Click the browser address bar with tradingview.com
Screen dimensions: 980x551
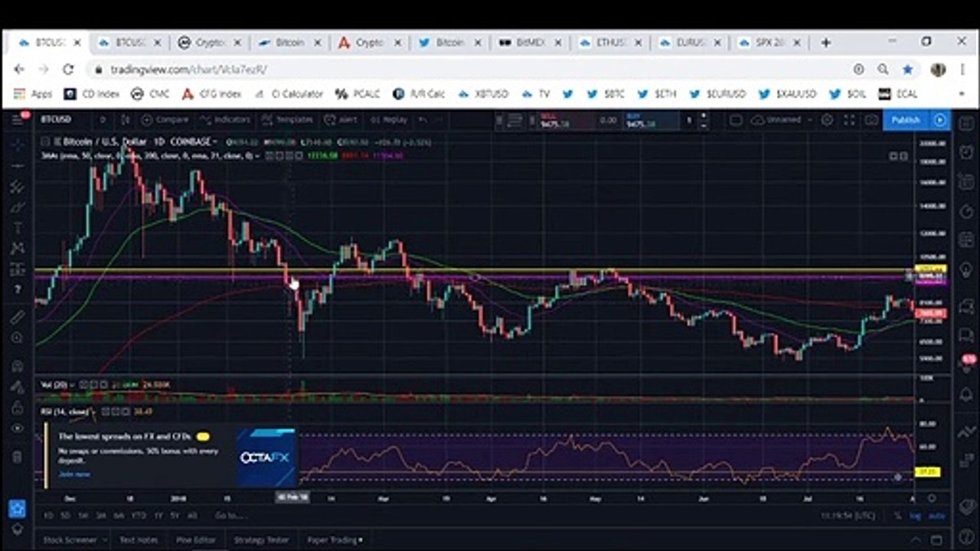coord(467,70)
